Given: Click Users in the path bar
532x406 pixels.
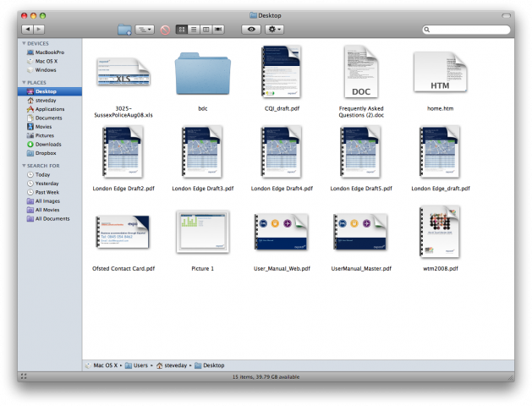Looking at the screenshot, I should (x=136, y=365).
